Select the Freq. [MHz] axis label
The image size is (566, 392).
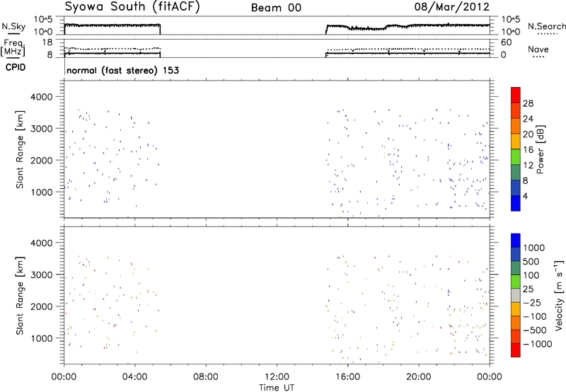(x=14, y=48)
